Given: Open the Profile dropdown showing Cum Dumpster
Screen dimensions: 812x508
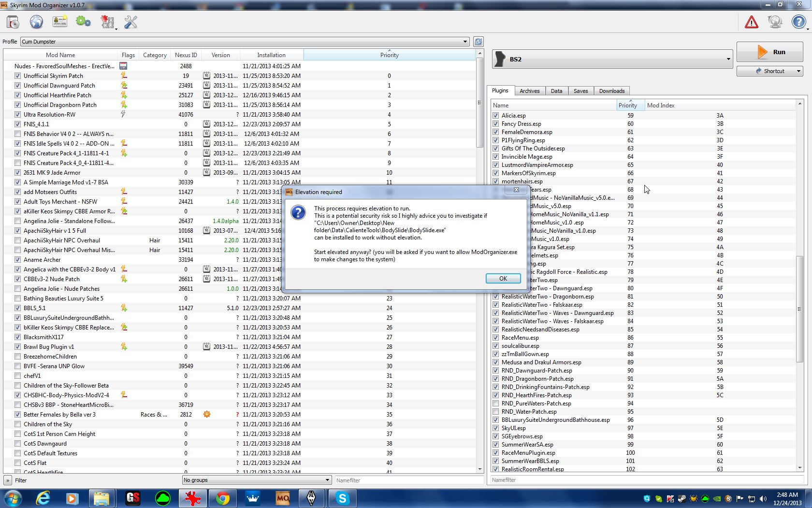Looking at the screenshot, I should pos(245,42).
